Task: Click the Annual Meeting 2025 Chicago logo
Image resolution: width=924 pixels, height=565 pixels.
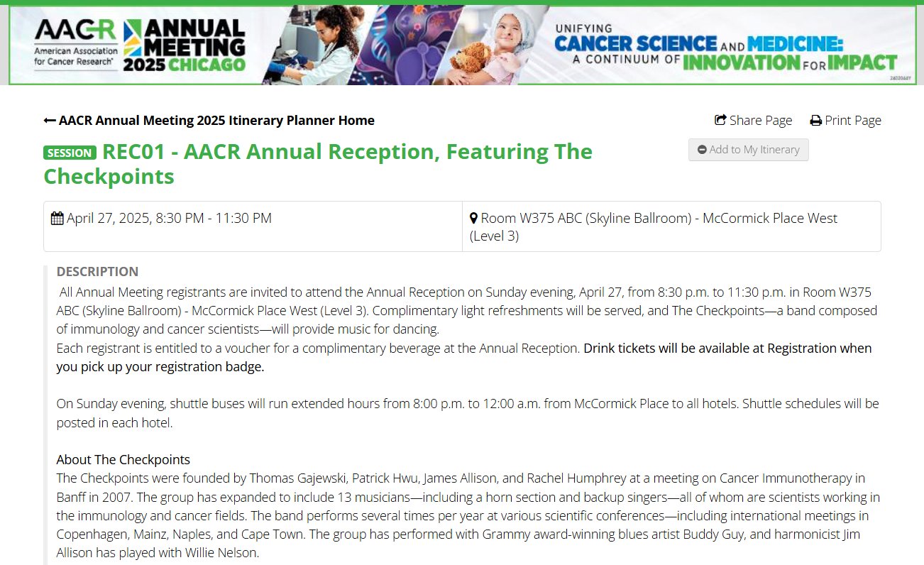Action: (x=185, y=45)
